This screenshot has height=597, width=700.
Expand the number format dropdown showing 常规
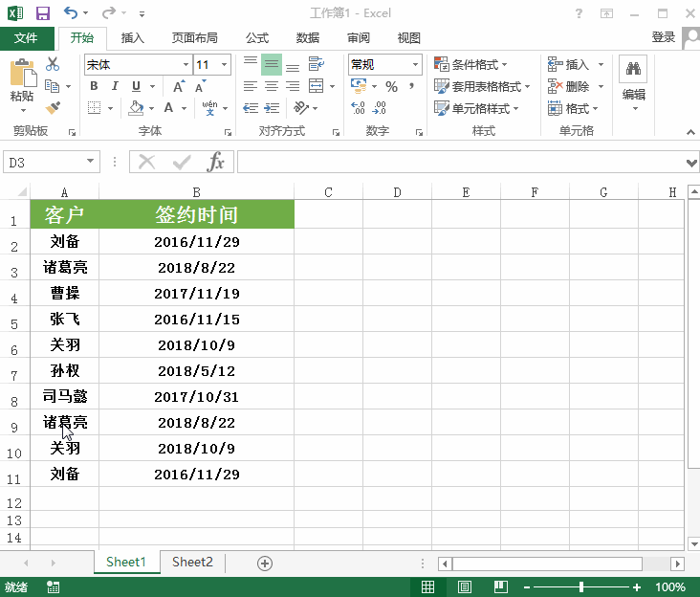tap(416, 64)
